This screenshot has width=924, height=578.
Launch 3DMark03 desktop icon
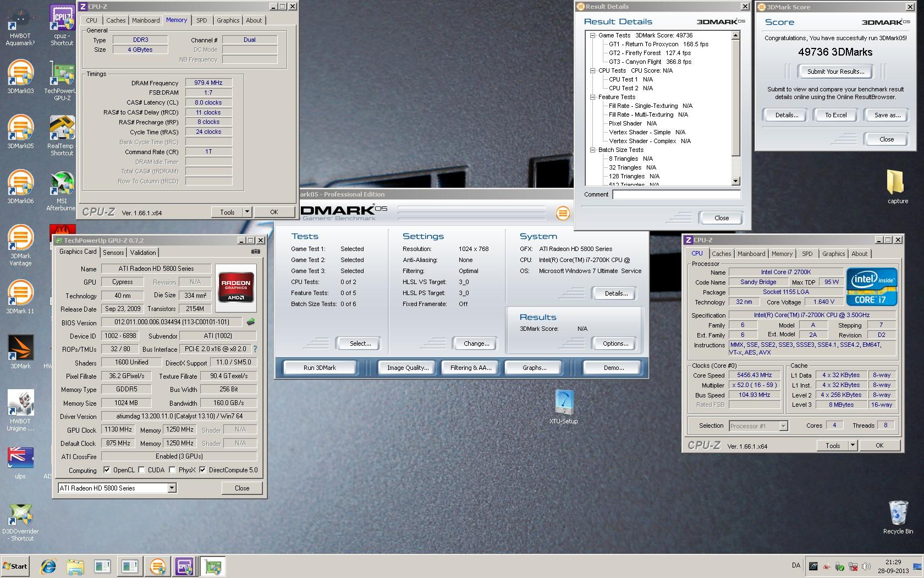[x=20, y=77]
